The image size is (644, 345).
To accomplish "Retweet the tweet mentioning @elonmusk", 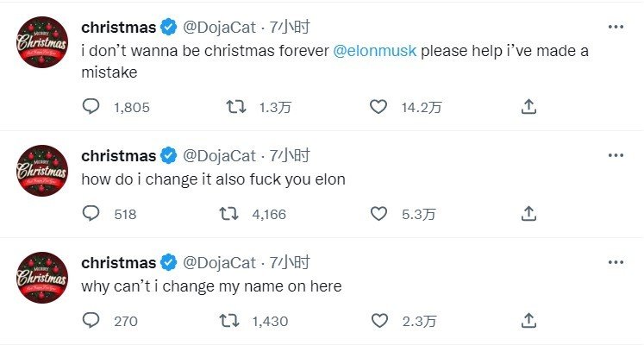I will coord(234,107).
